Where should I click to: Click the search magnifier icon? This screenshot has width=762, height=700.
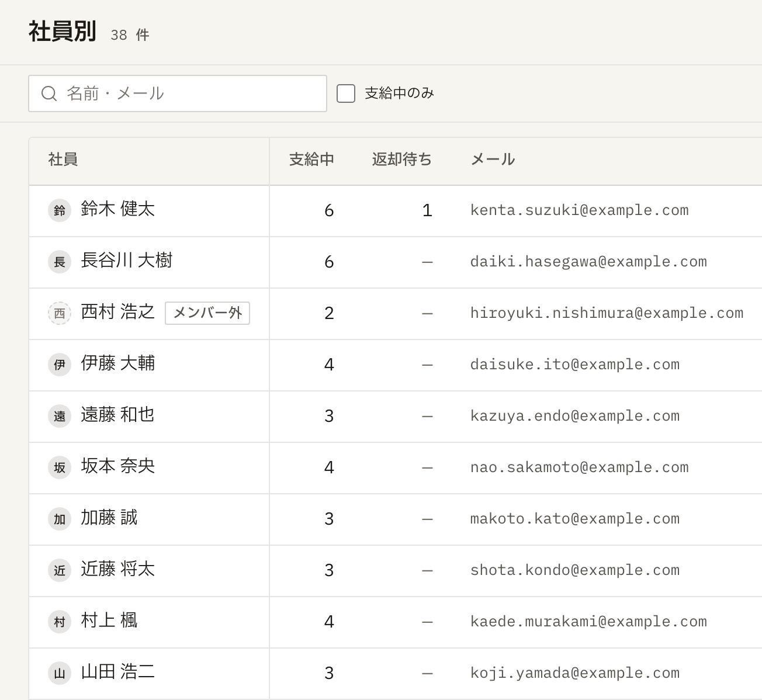[x=49, y=93]
